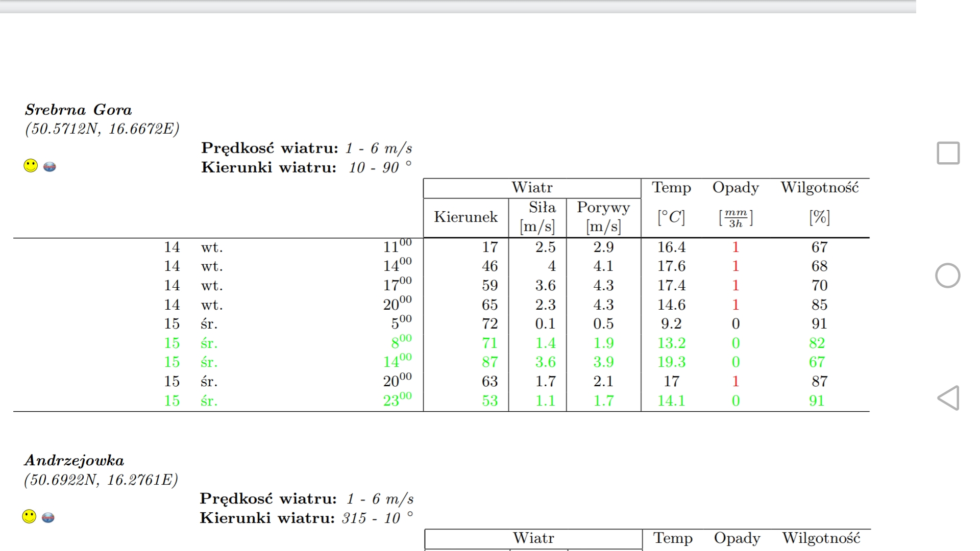Select the Andrzejowka coordinates text
Viewport: 980px width, 551px height.
click(x=101, y=480)
